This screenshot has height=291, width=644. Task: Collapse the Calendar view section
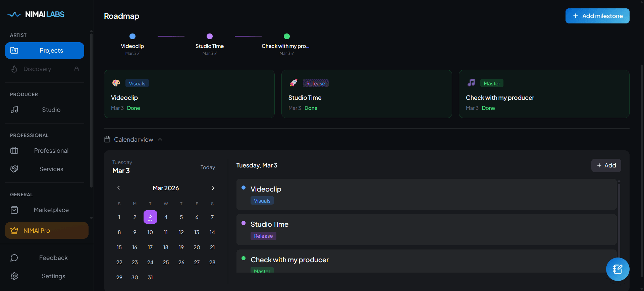pos(160,139)
